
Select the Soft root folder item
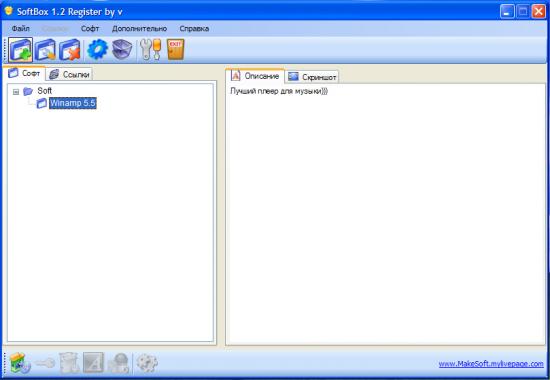[x=45, y=91]
